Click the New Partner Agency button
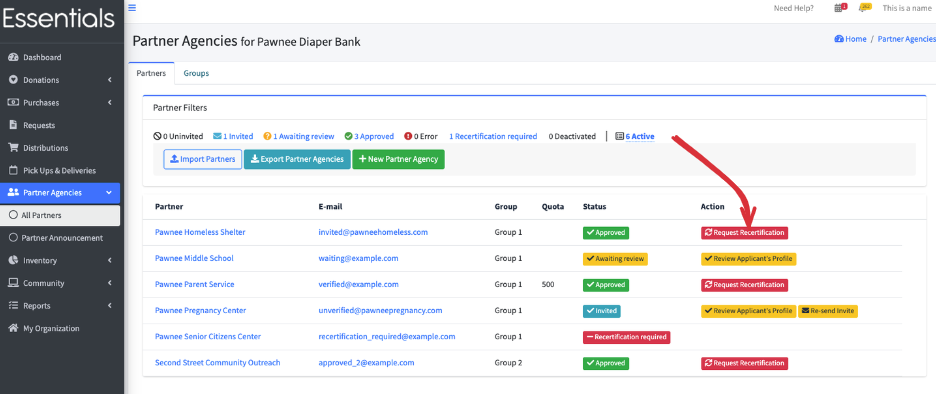936x394 pixels. click(x=399, y=159)
